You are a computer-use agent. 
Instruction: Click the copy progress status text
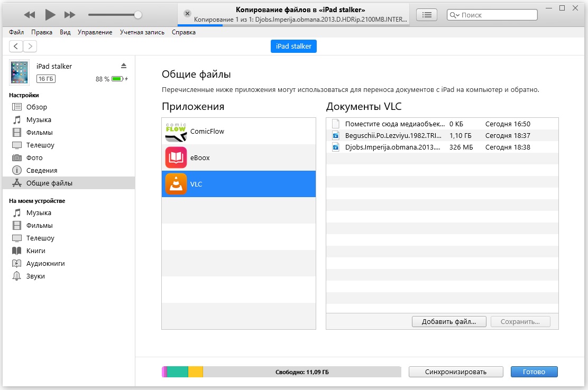pyautogui.click(x=300, y=20)
